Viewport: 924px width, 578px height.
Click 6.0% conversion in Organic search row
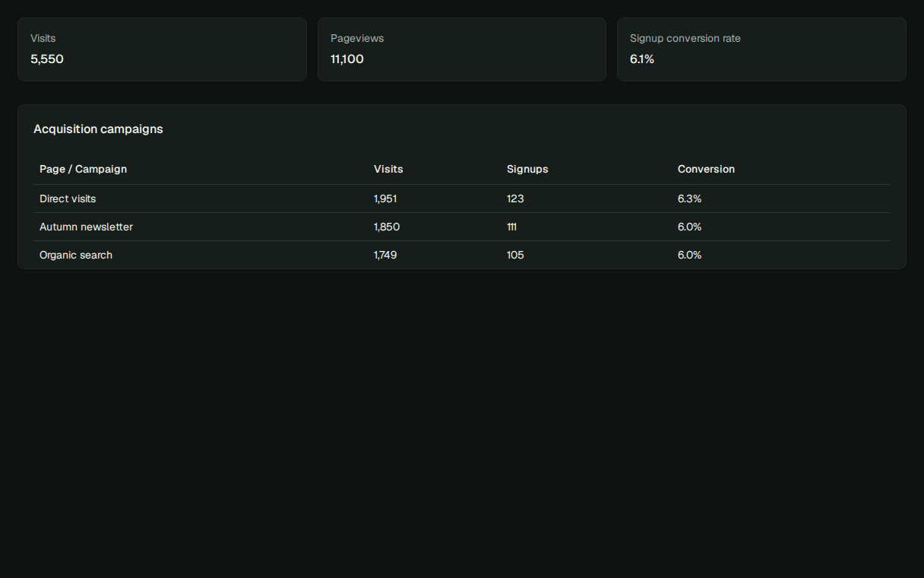tap(689, 255)
